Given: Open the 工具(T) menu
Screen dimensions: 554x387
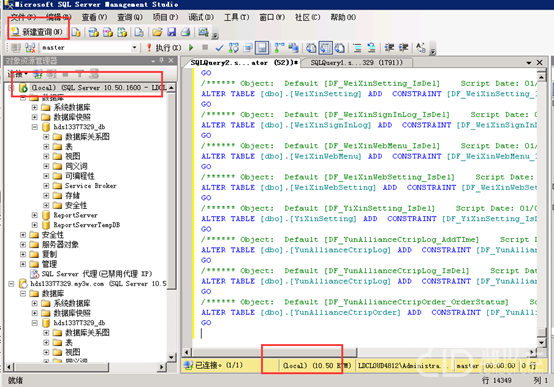Looking at the screenshot, I should (x=236, y=17).
